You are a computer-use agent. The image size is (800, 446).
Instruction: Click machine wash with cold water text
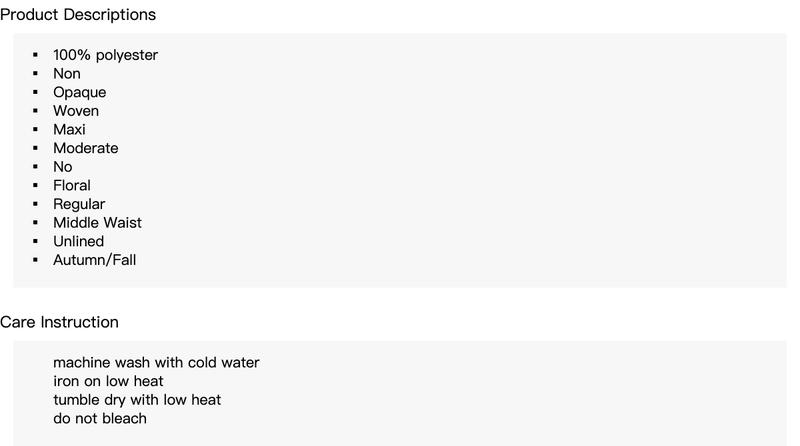click(156, 362)
